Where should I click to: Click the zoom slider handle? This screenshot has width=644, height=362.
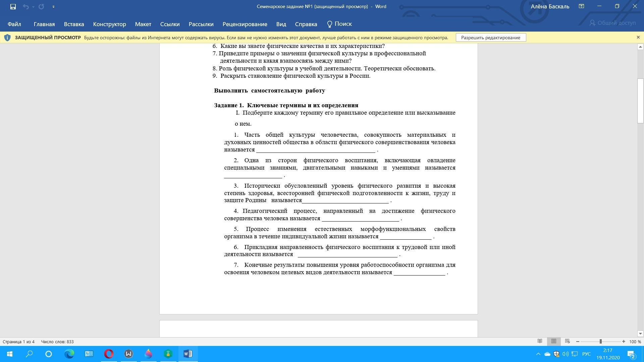[x=600, y=342]
